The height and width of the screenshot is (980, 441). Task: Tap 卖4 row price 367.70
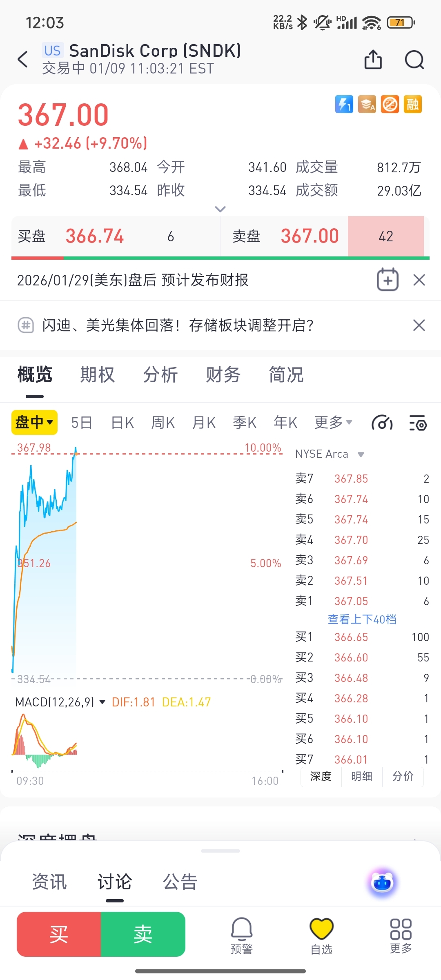pos(351,540)
